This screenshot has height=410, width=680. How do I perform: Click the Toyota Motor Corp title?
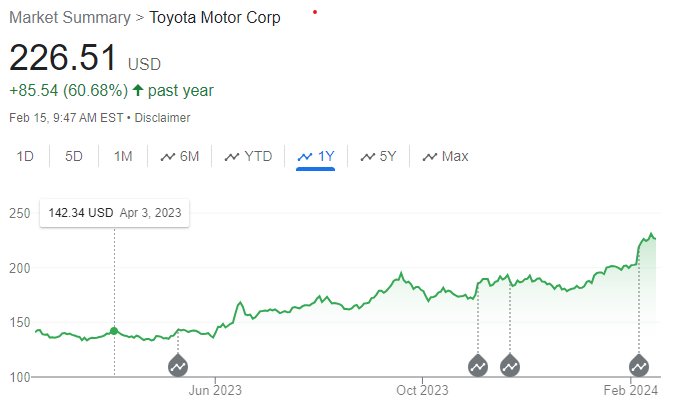(x=215, y=18)
